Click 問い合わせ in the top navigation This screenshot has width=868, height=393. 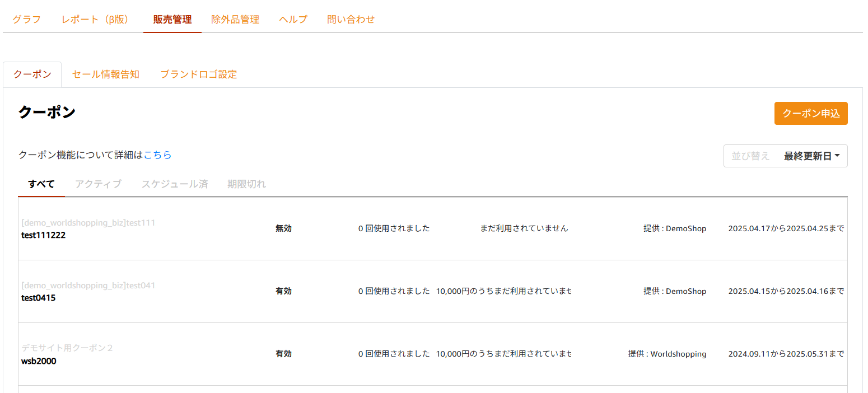(351, 20)
